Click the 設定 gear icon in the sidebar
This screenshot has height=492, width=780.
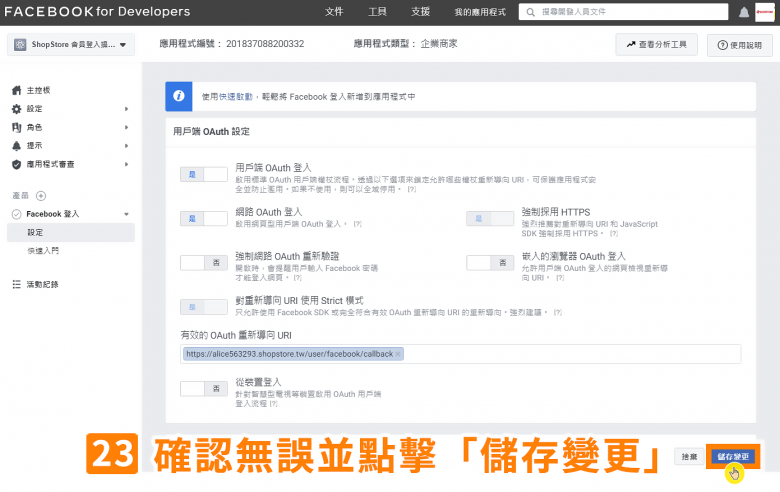click(x=16, y=108)
